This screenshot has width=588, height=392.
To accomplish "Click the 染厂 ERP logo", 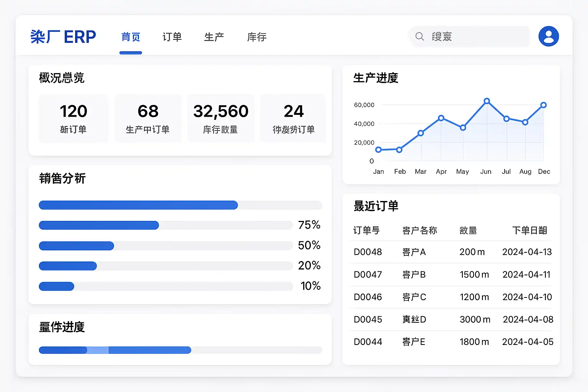I will click(x=63, y=37).
